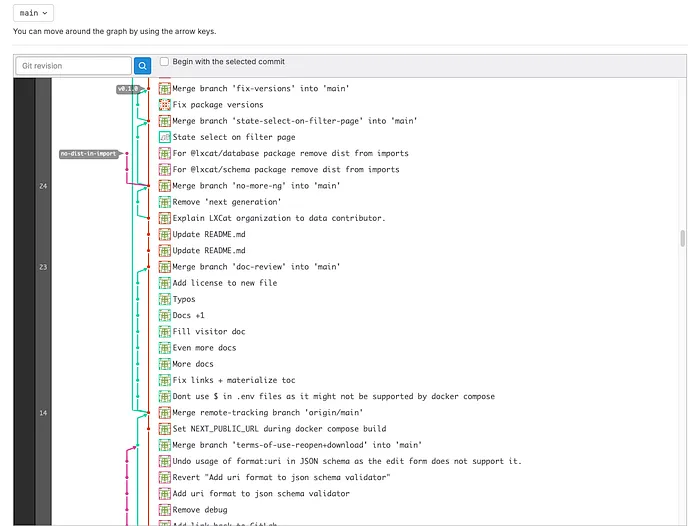Click avatar beside Remove 'next generation' commit
This screenshot has height=526, width=700.
coord(165,202)
